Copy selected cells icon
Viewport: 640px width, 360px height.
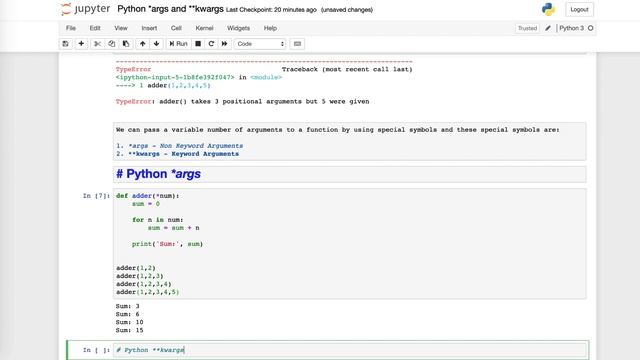click(111, 44)
